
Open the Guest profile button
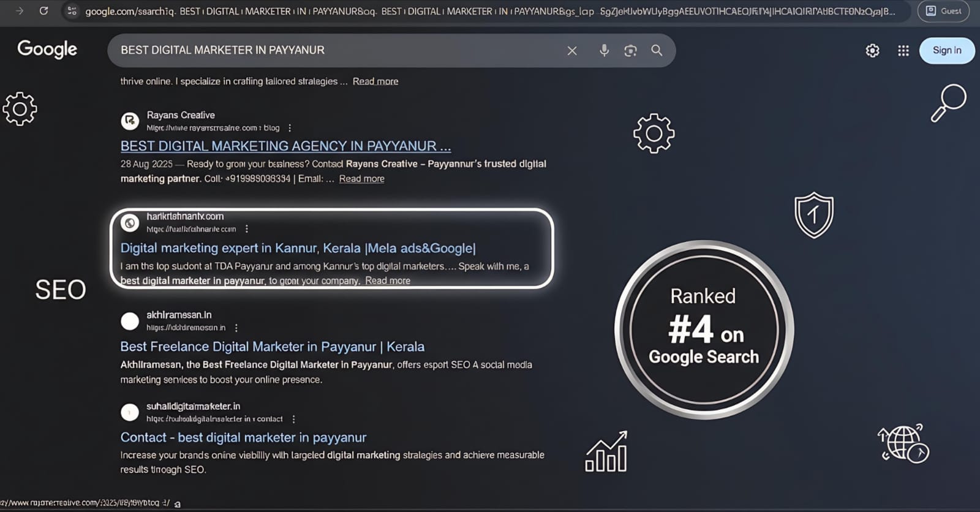[943, 11]
